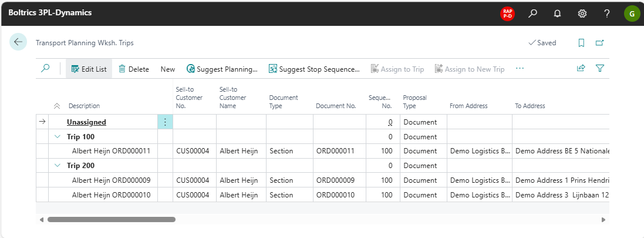Bookmark this page with bookmark icon
Screen dimensions: 644x238
pyautogui.click(x=581, y=43)
